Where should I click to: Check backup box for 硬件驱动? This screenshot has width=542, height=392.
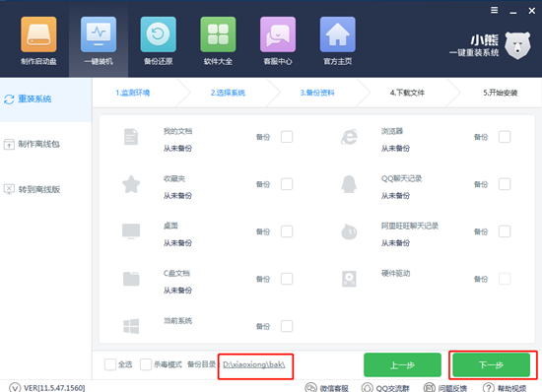505,279
